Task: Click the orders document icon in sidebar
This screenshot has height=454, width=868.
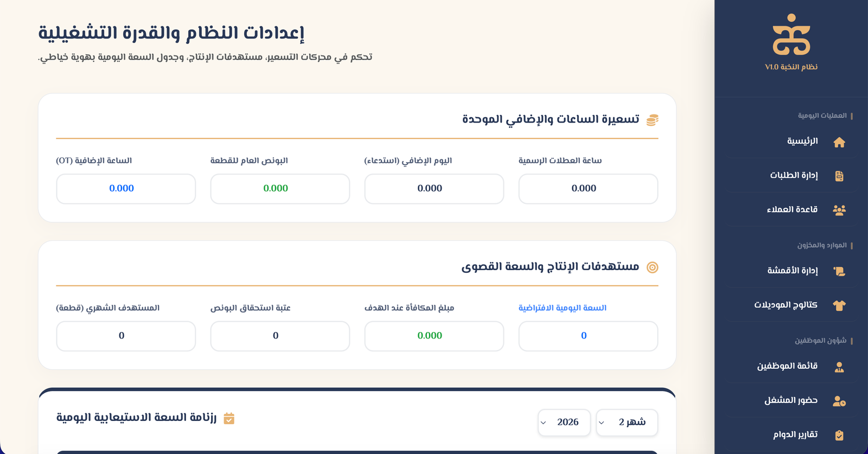Action: pyautogui.click(x=839, y=176)
